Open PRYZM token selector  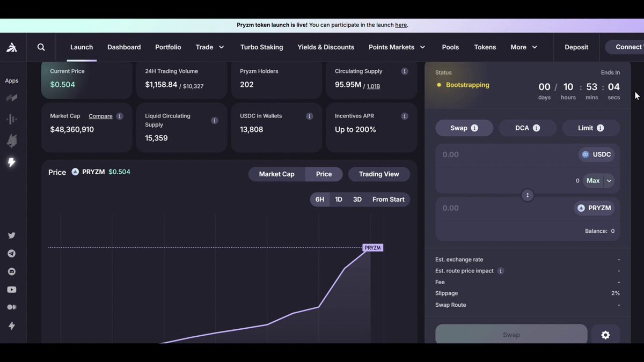[594, 208]
